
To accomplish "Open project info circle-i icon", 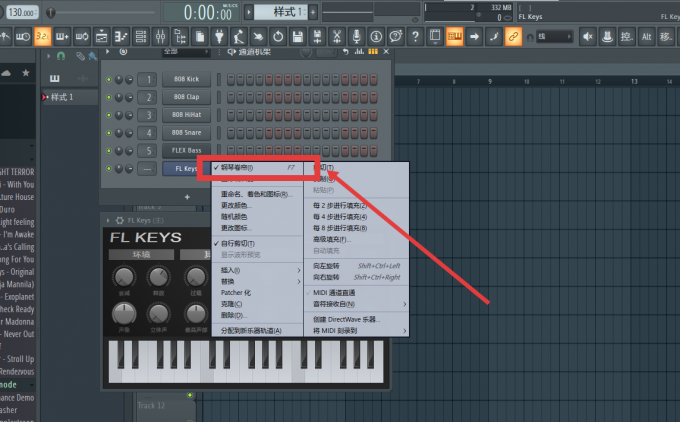I will point(376,37).
